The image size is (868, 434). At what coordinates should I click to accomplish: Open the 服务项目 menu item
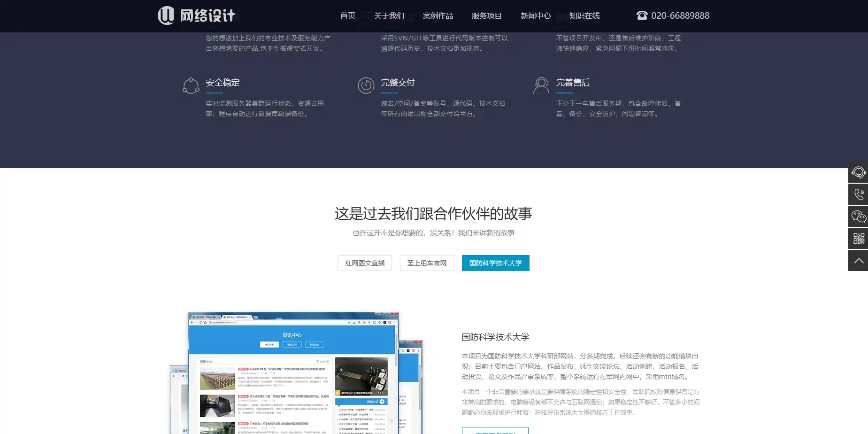click(x=486, y=15)
